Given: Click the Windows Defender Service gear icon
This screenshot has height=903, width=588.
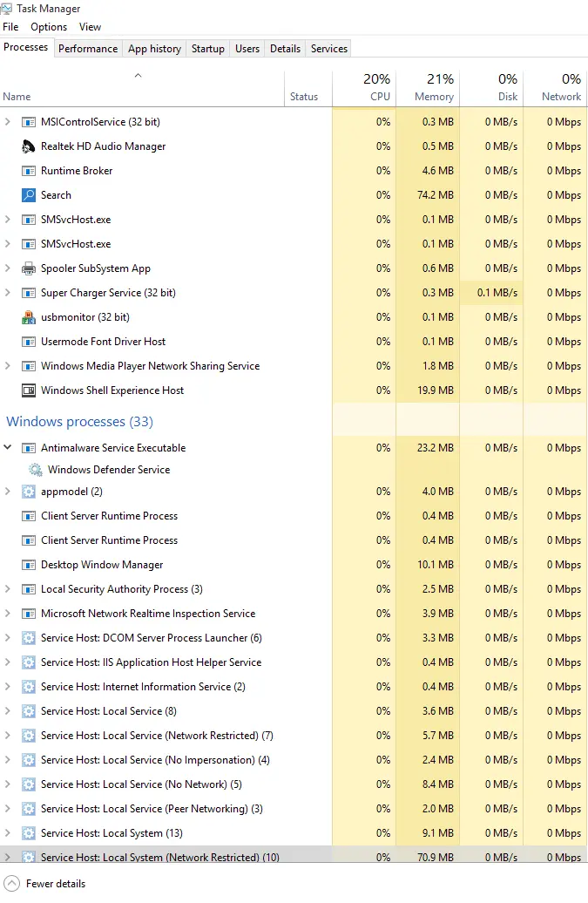Looking at the screenshot, I should tap(36, 470).
